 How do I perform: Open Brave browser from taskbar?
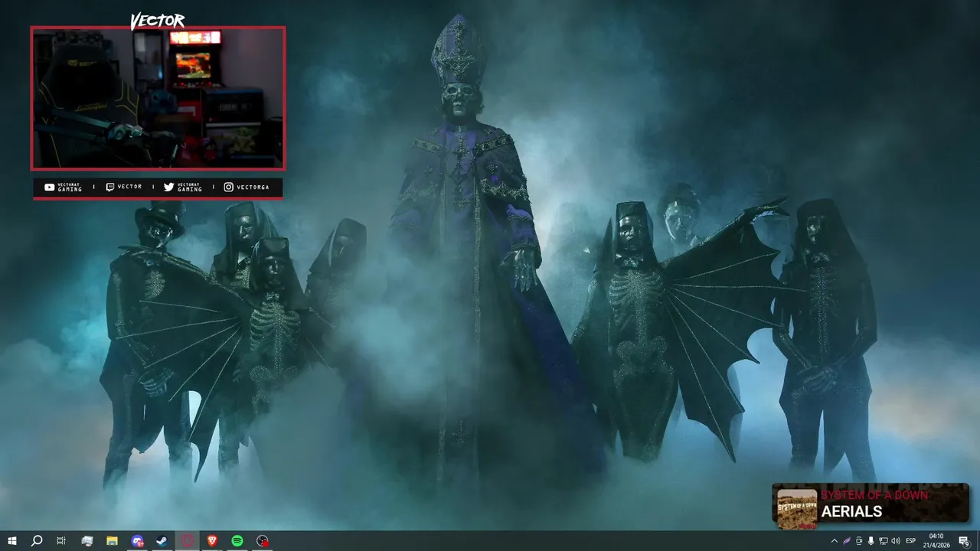coord(212,541)
